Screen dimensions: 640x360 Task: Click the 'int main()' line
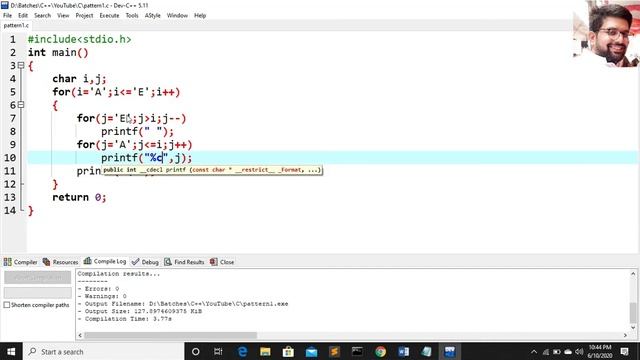(x=58, y=53)
